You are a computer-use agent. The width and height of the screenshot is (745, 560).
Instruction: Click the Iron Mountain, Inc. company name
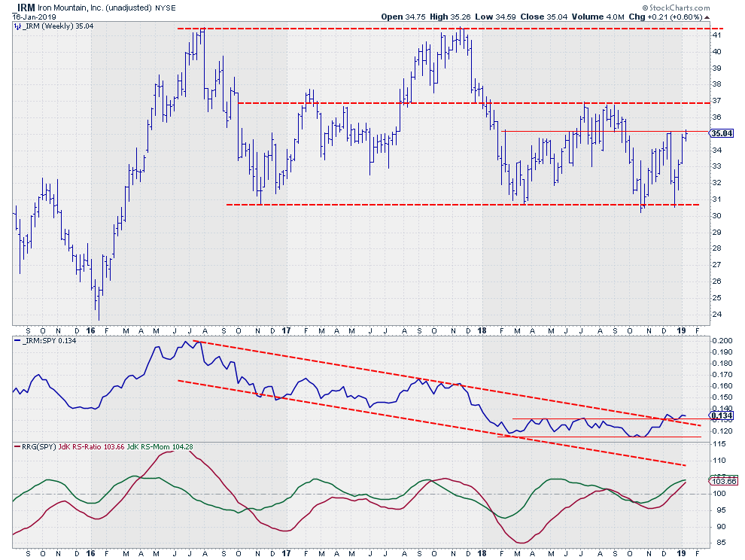(69, 8)
